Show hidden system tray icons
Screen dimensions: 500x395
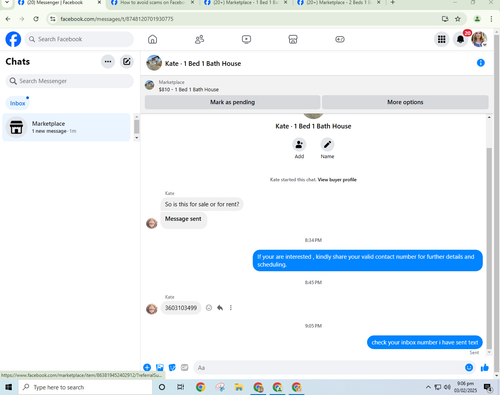[428, 387]
